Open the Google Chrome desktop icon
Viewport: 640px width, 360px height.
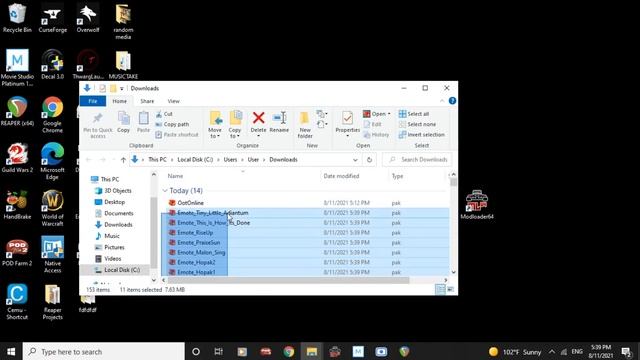coord(52,115)
